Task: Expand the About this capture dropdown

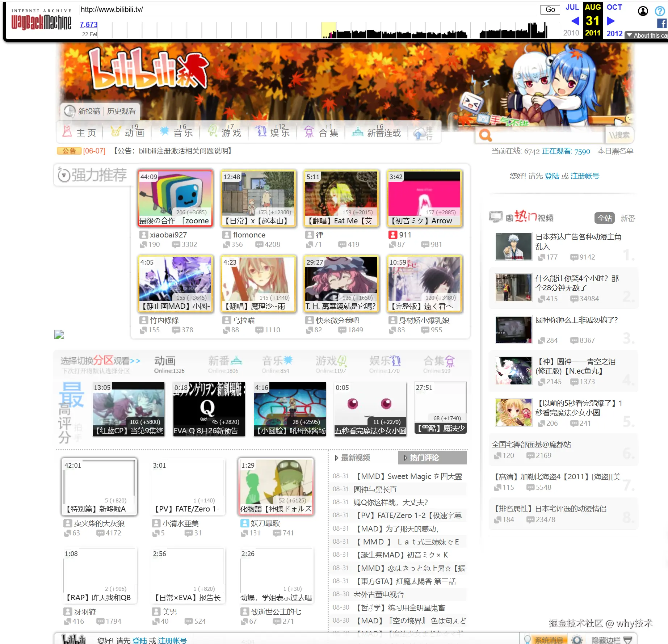Action: 646,35
